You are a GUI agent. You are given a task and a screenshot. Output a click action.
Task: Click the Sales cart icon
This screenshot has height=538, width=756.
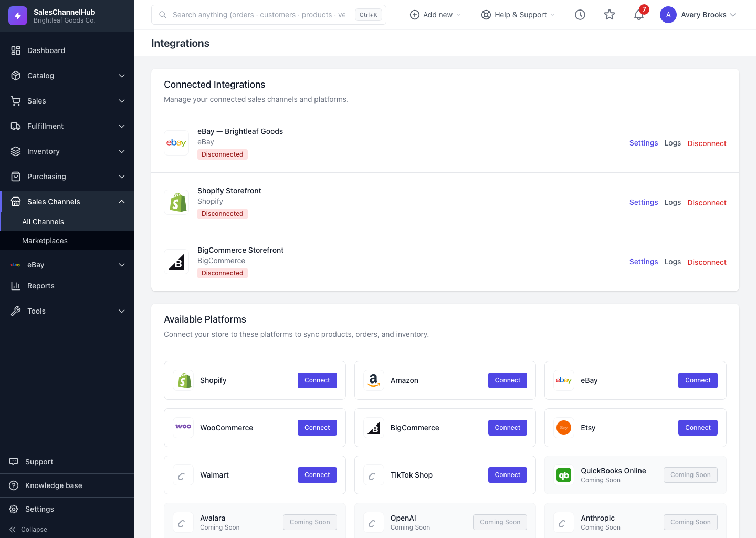[16, 101]
